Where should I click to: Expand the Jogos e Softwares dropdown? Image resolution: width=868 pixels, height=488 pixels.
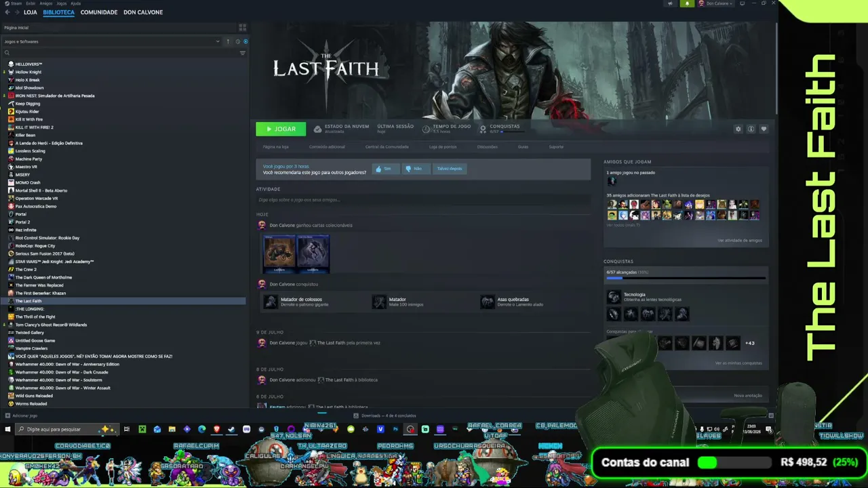coord(112,41)
